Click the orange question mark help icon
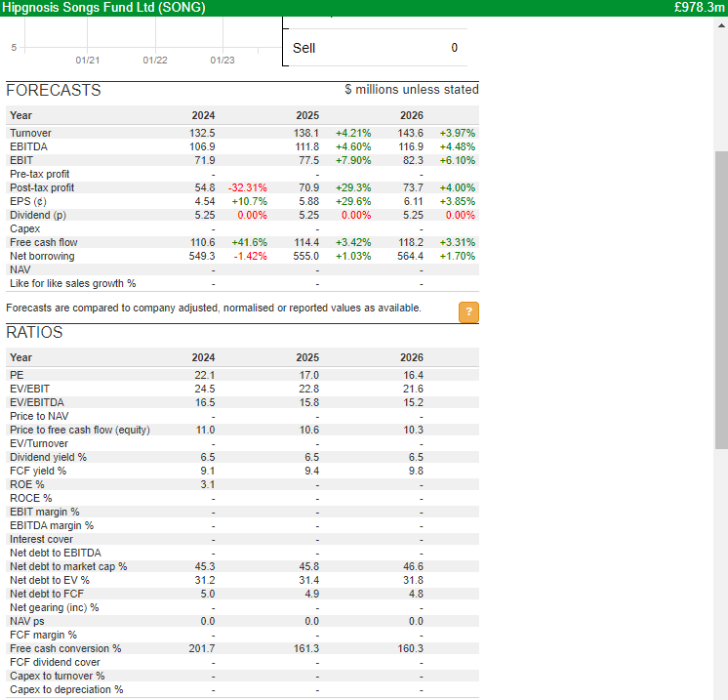 468,311
